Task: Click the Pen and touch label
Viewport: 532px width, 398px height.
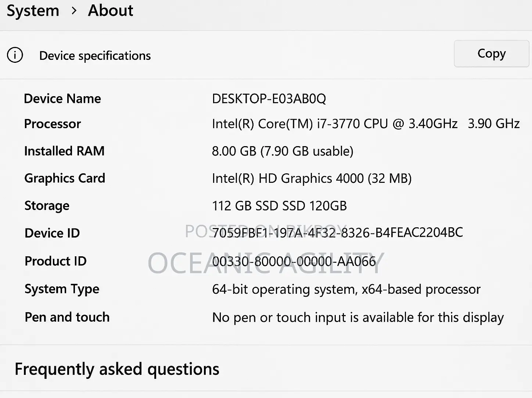Action: [67, 317]
